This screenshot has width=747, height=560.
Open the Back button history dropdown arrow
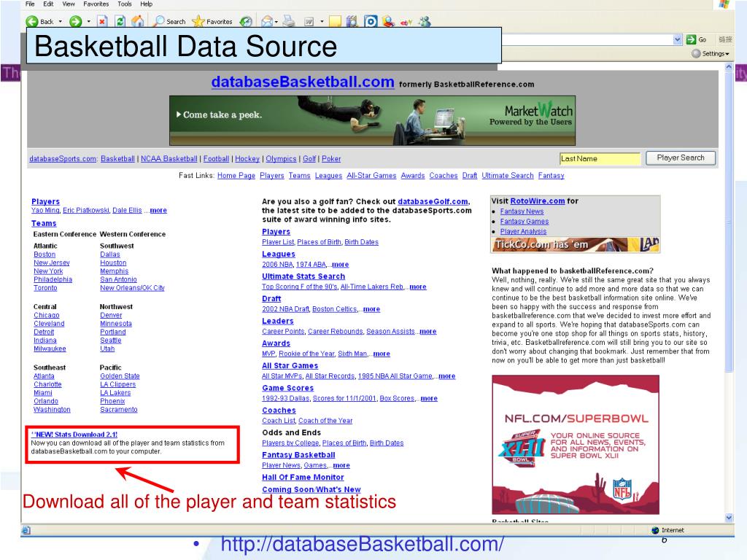60,22
